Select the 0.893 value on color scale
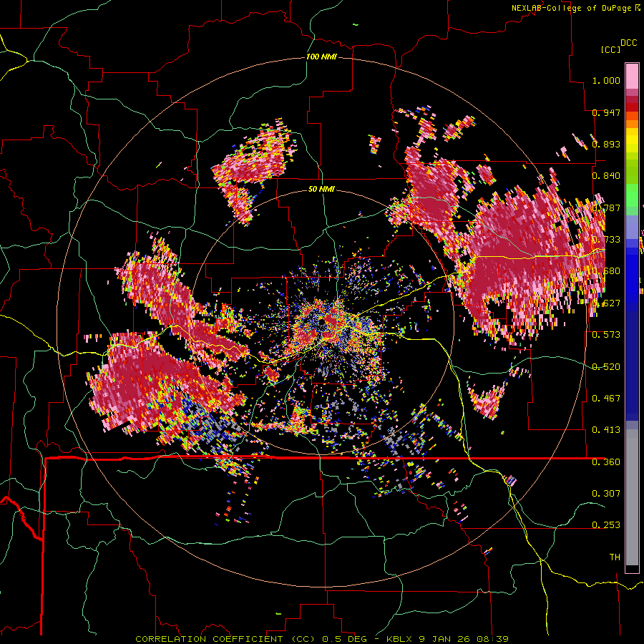644x644 pixels. 606,144
